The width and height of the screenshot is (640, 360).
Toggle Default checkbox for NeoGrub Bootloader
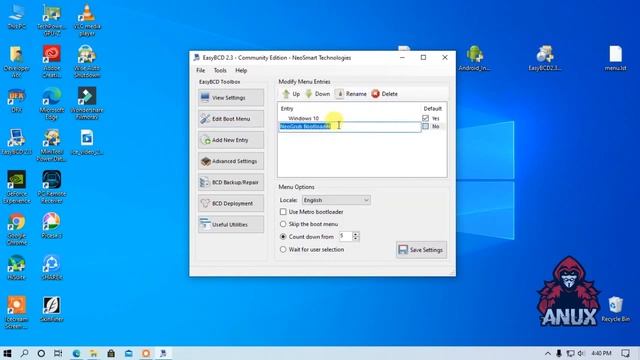pos(425,127)
